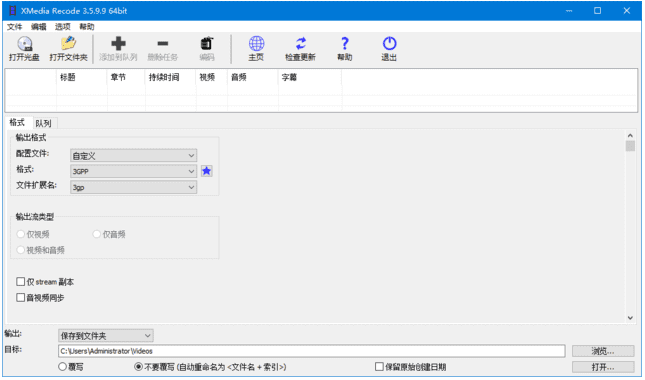Select 覆写 radio button
Screen dimensions: 645x380
(63, 366)
